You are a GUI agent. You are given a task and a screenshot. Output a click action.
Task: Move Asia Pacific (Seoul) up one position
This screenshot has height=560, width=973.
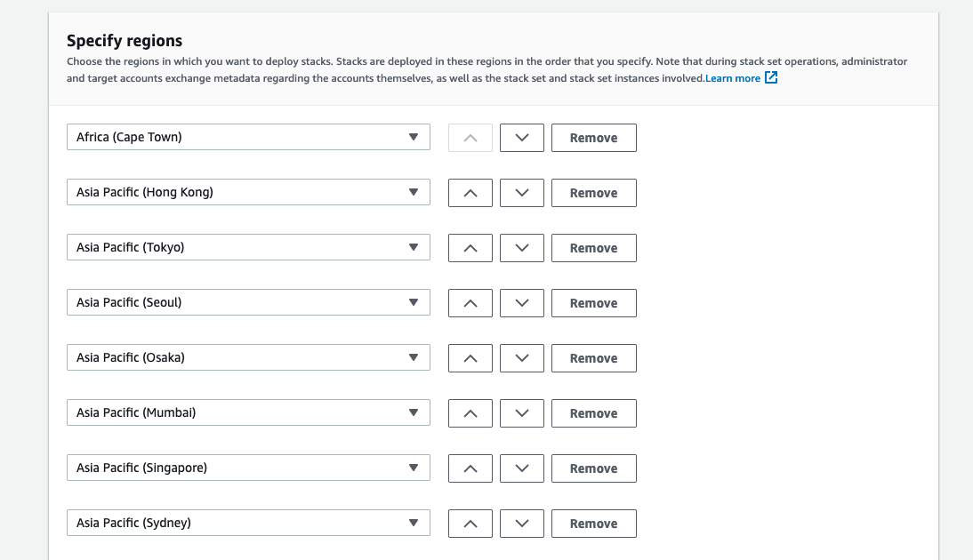tap(470, 302)
